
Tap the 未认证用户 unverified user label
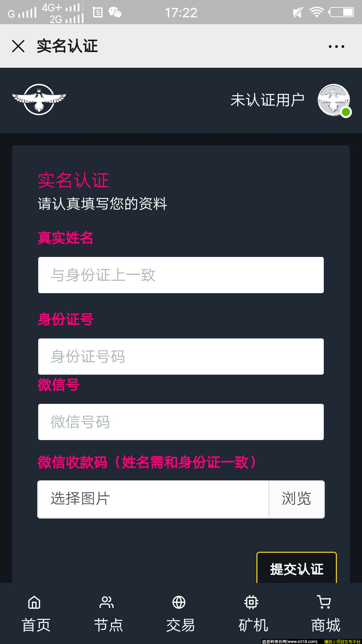(x=267, y=100)
